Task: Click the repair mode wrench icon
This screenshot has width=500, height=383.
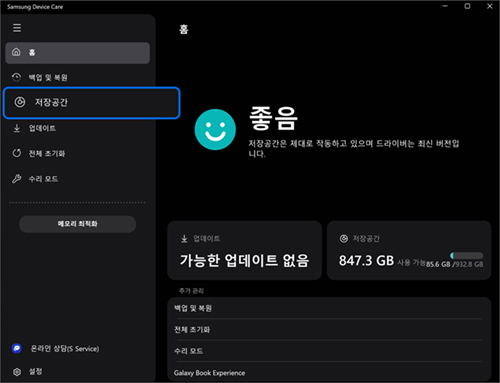Action: [x=17, y=179]
